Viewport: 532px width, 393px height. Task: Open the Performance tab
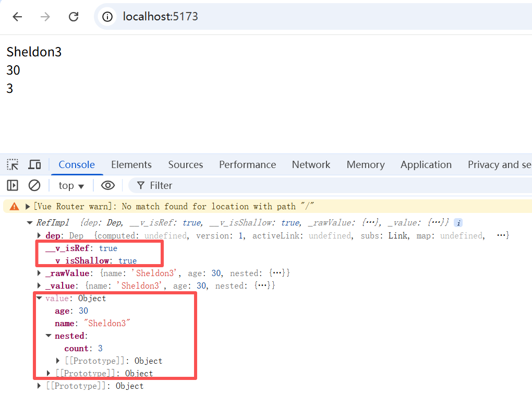click(x=247, y=164)
